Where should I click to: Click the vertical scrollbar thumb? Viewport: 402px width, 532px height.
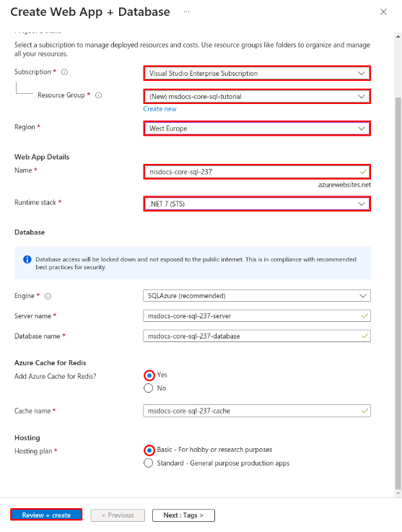398,293
